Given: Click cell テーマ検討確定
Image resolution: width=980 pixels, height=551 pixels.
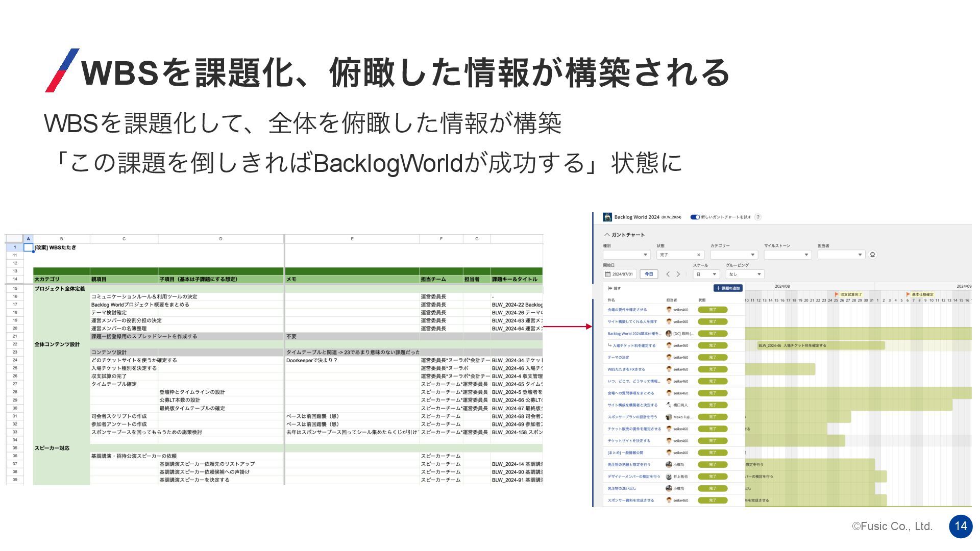Looking at the screenshot, I should click(x=124, y=313).
